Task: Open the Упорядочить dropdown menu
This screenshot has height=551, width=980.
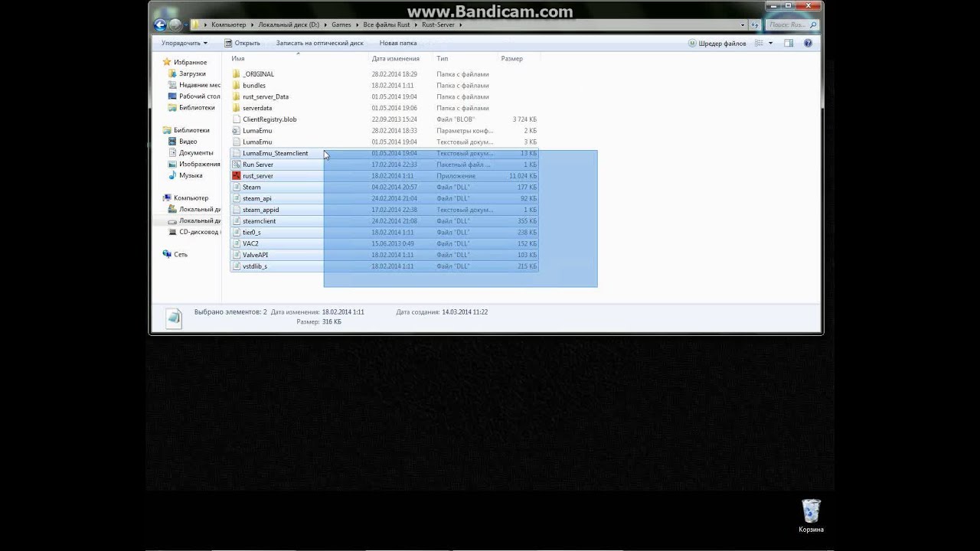Action: [184, 43]
